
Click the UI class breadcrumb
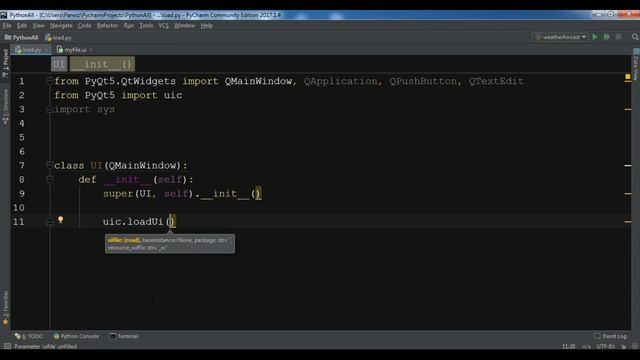click(59, 64)
